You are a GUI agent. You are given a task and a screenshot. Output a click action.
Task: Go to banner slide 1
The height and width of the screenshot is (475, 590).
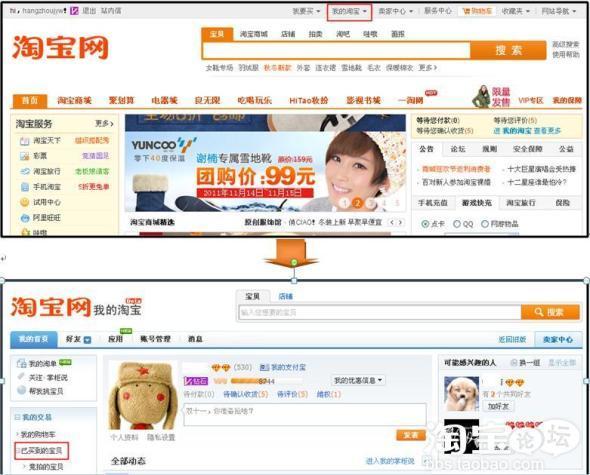point(344,204)
